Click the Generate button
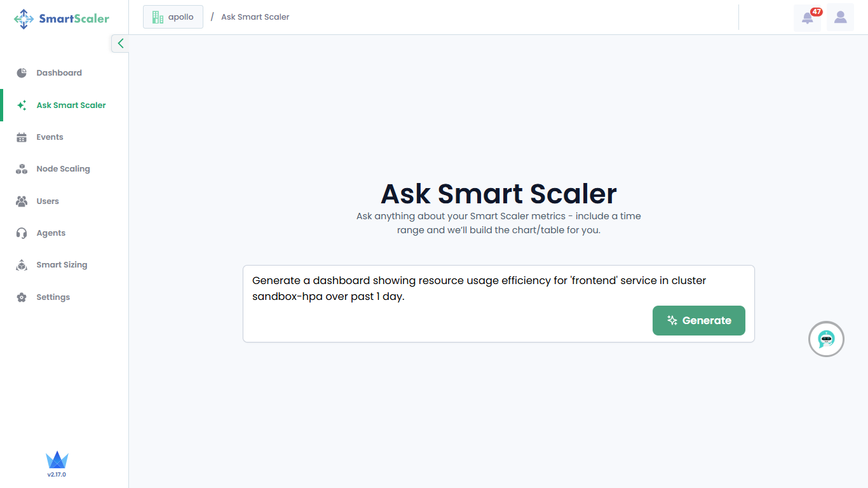Image resolution: width=868 pixels, height=488 pixels. pos(698,321)
